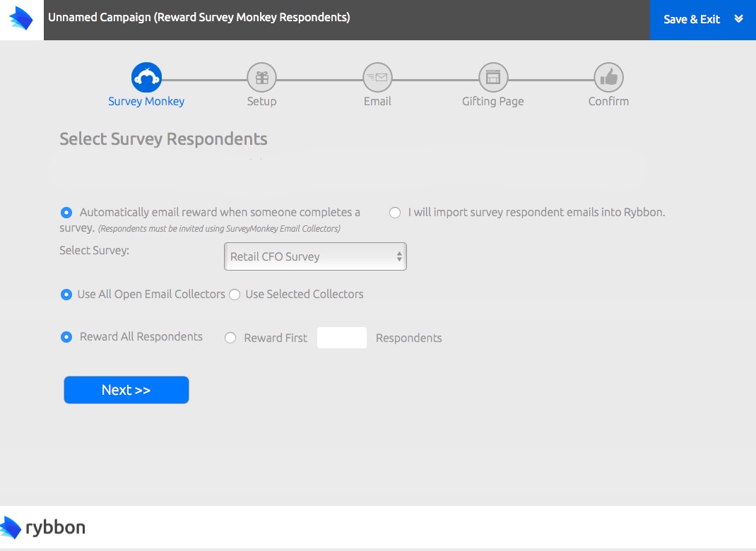
Task: Open the Setup gift step icon
Action: pos(262,78)
